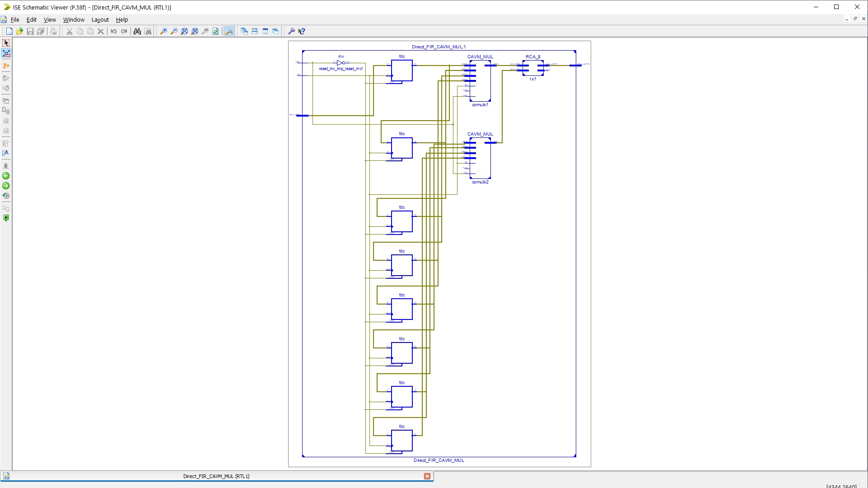
Task: Click the Delete X icon
Action: pyautogui.click(x=101, y=31)
